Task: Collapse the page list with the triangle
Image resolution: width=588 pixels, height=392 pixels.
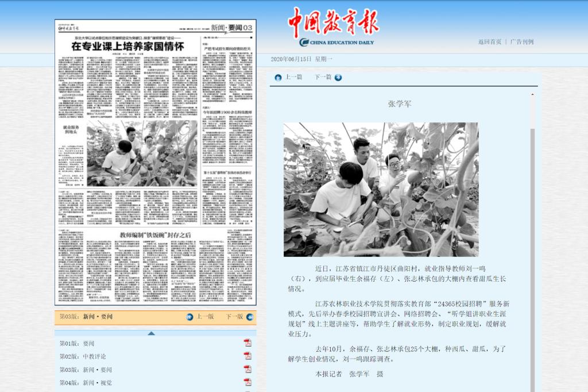Action: pyautogui.click(x=151, y=333)
